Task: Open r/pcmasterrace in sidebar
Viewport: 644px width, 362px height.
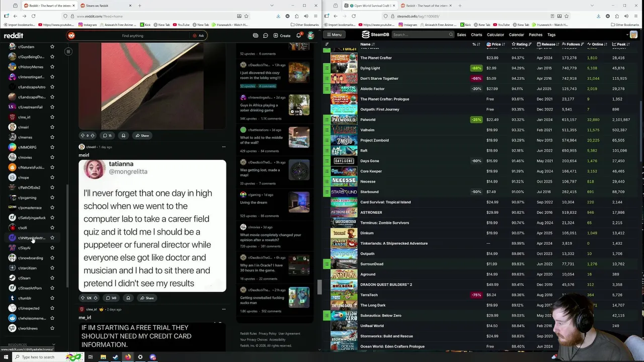Action: coord(30,208)
